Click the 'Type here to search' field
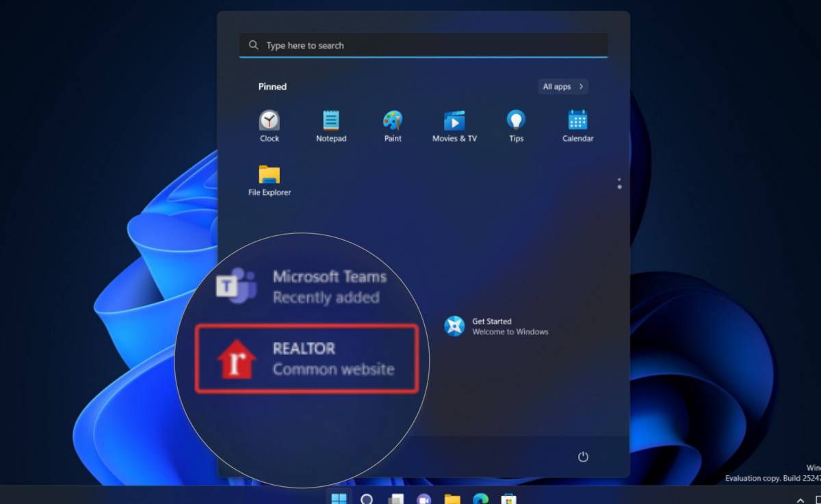Image resolution: width=821 pixels, height=504 pixels. (x=423, y=45)
